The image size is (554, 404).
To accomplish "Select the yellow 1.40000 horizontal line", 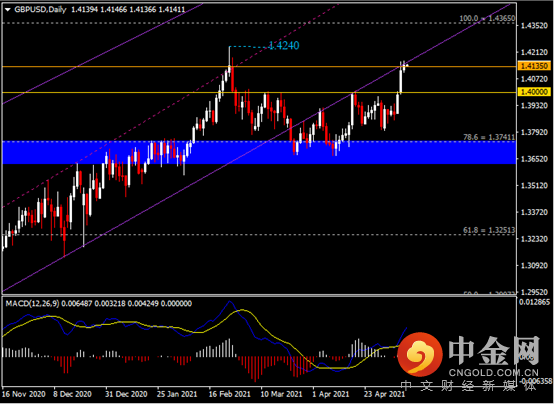I will coord(259,93).
